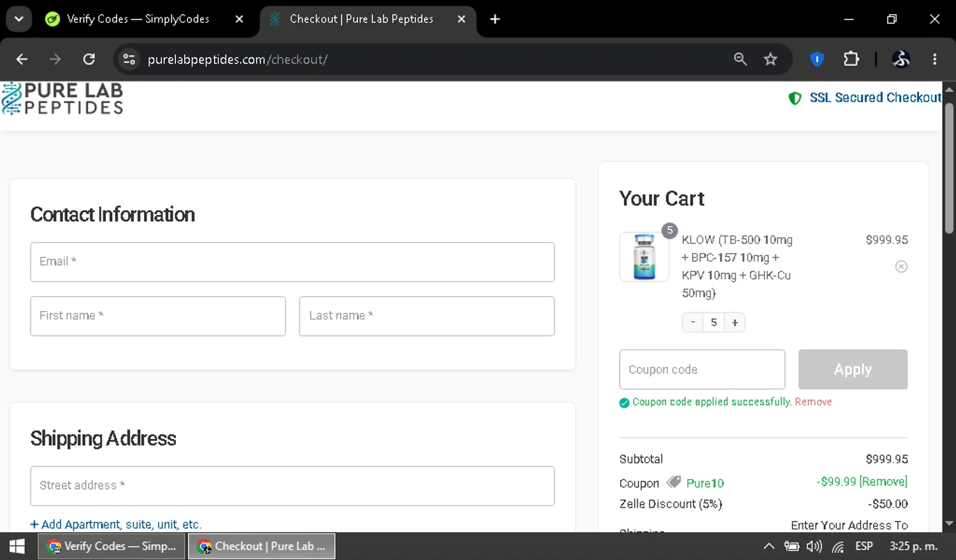Add Apartment, suite, unit, etc. link
Viewport: 956px width, 560px height.
pos(116,524)
